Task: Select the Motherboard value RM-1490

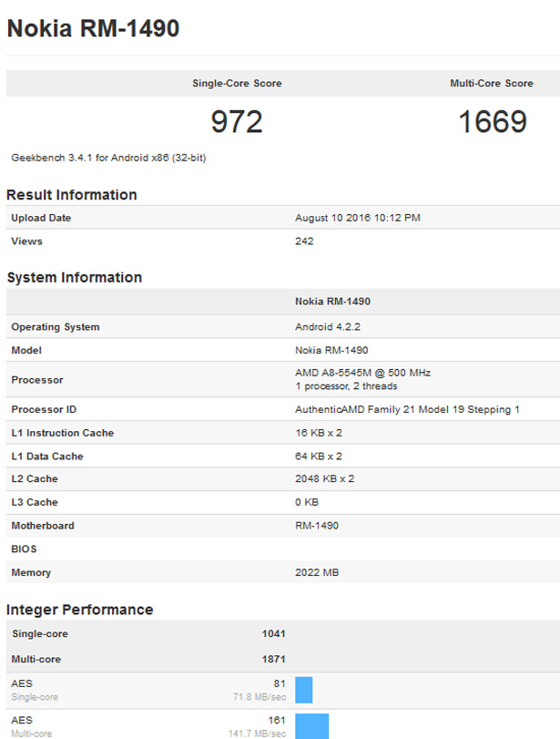Action: [x=317, y=526]
